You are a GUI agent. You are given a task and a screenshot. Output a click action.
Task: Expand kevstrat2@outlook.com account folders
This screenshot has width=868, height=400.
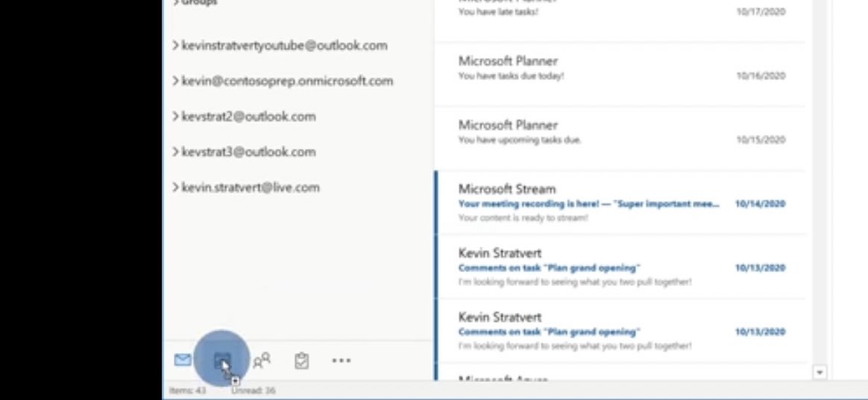[175, 116]
